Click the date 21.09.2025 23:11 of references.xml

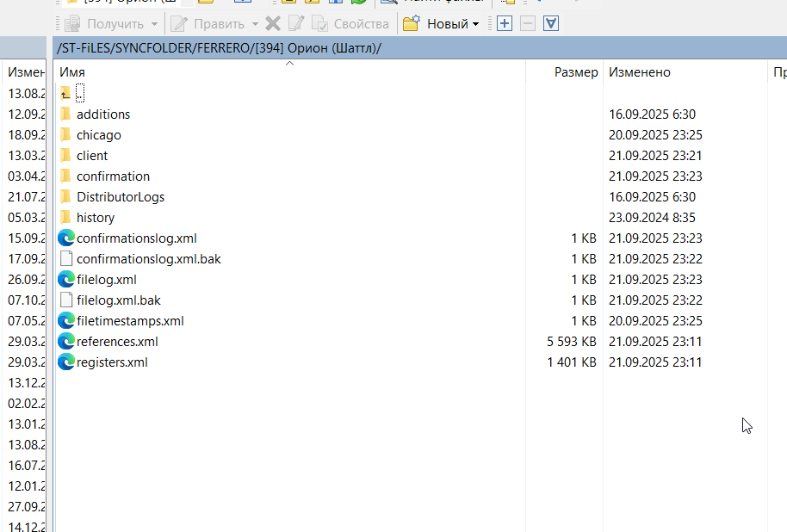coord(655,341)
